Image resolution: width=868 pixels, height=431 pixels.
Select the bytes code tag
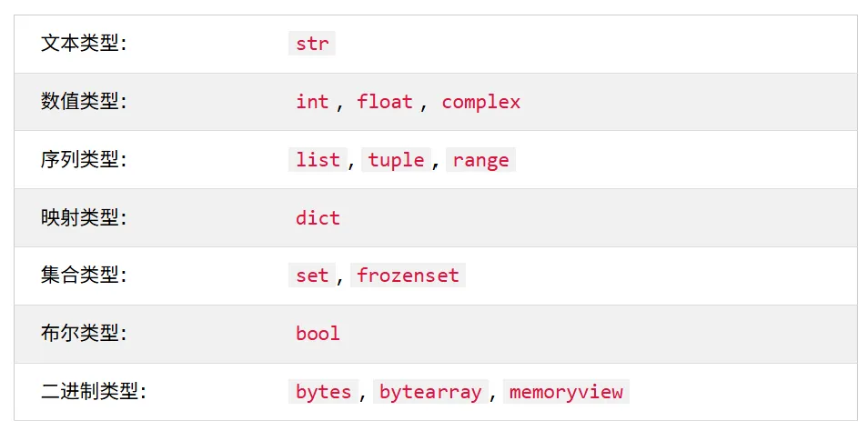tap(324, 392)
